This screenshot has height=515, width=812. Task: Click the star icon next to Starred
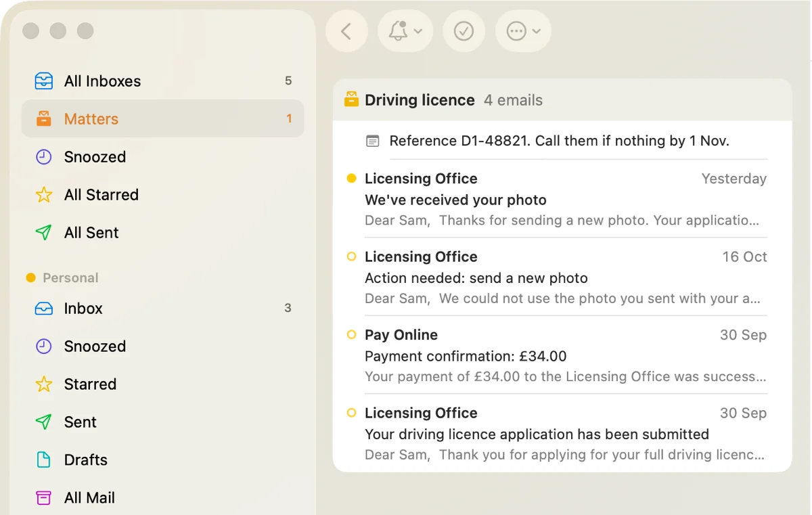[43, 384]
